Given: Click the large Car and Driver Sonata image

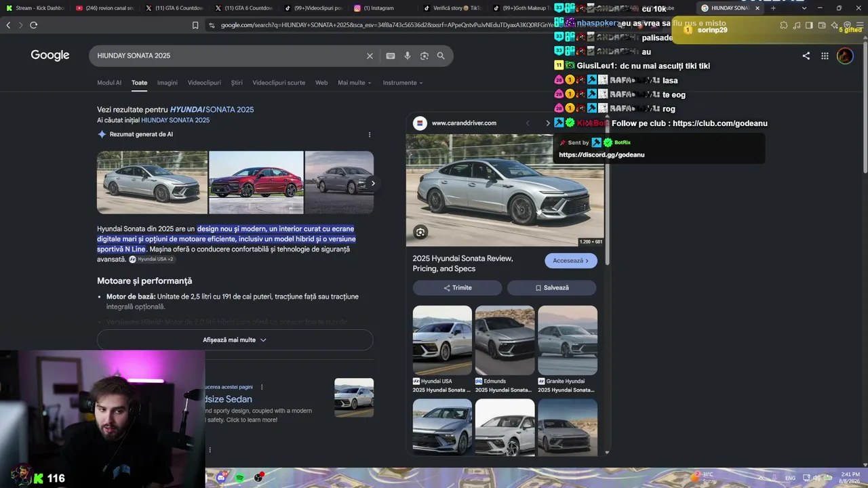Looking at the screenshot, I should coord(505,190).
